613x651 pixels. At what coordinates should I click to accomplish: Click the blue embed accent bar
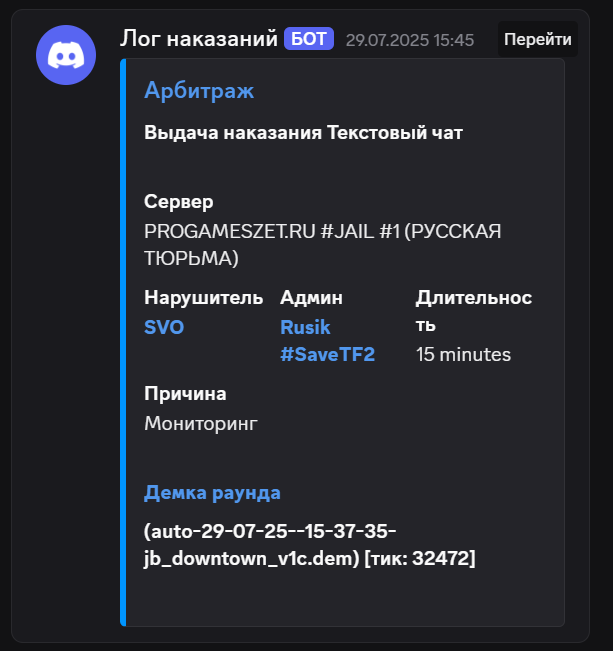(123, 343)
